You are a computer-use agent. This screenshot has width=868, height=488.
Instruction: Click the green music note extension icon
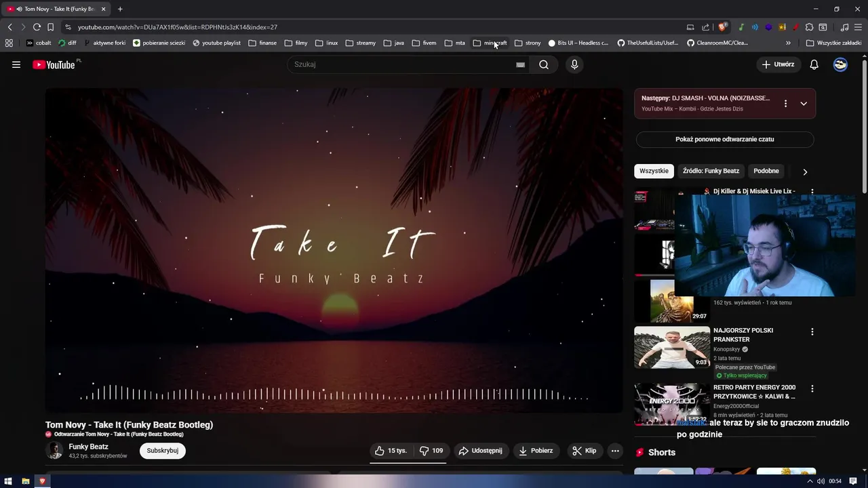[x=741, y=27]
